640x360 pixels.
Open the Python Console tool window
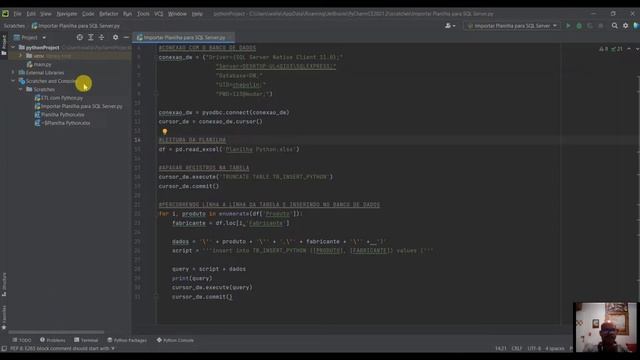(175, 340)
